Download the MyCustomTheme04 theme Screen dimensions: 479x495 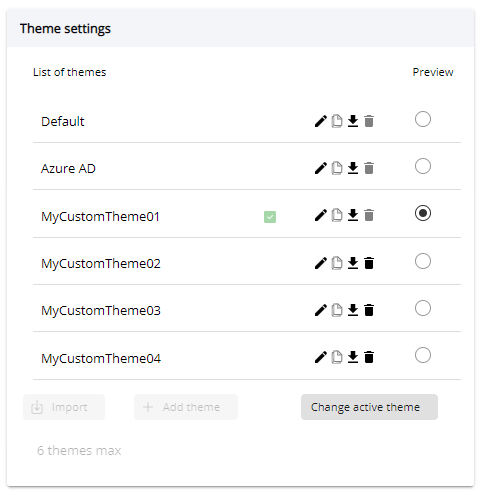(353, 357)
